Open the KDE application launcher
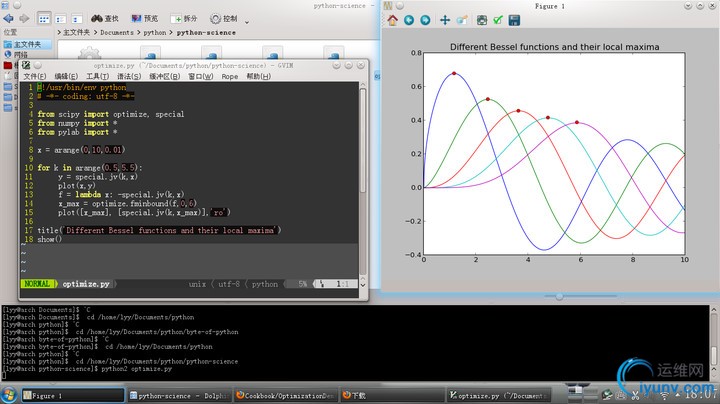This screenshot has width=720, height=404. coord(9,395)
